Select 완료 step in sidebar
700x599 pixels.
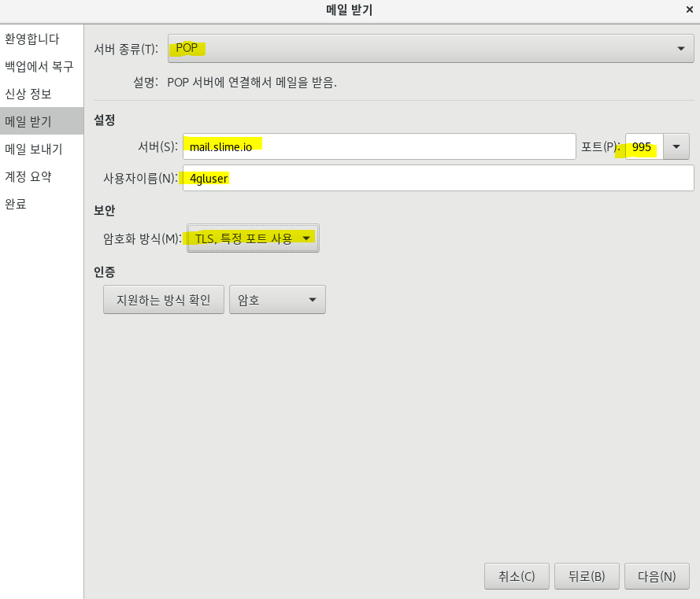(42, 204)
